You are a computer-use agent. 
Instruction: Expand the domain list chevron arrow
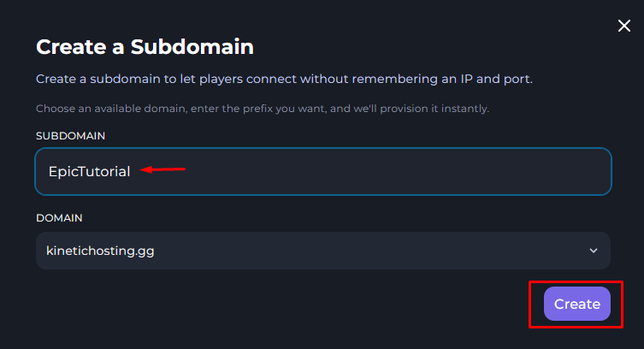pos(594,251)
